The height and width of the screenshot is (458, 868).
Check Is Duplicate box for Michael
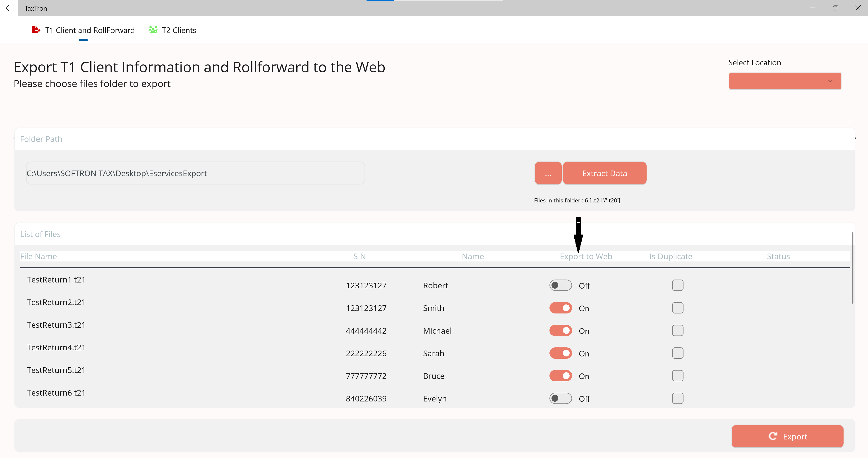pyautogui.click(x=678, y=330)
